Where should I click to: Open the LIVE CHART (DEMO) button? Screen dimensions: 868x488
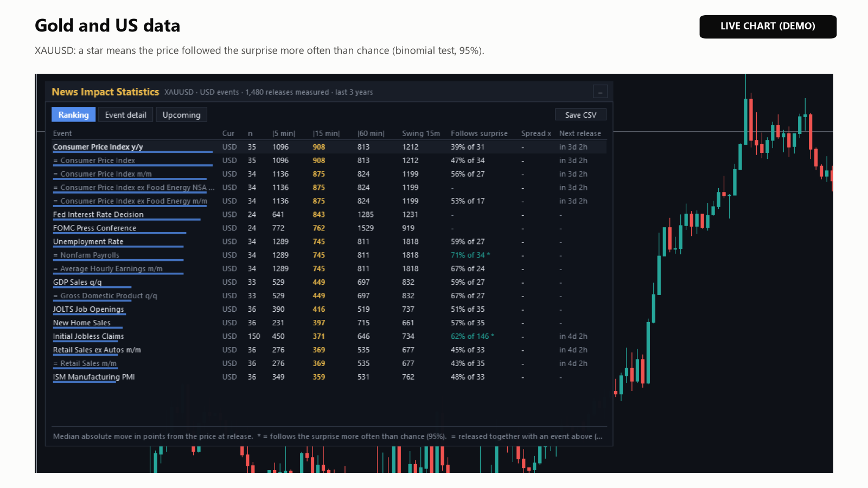click(768, 27)
